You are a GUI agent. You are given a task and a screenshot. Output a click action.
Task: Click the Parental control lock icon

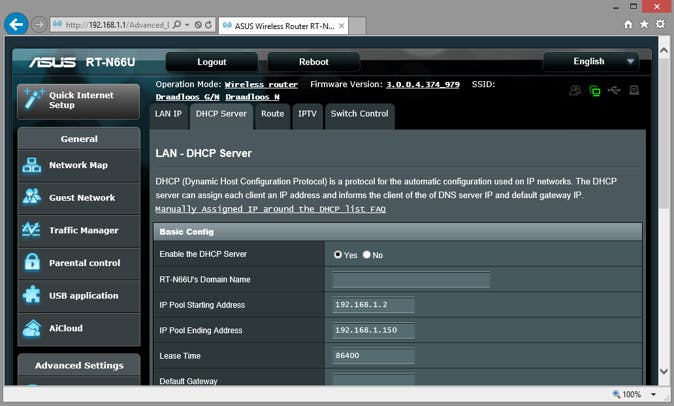32,262
